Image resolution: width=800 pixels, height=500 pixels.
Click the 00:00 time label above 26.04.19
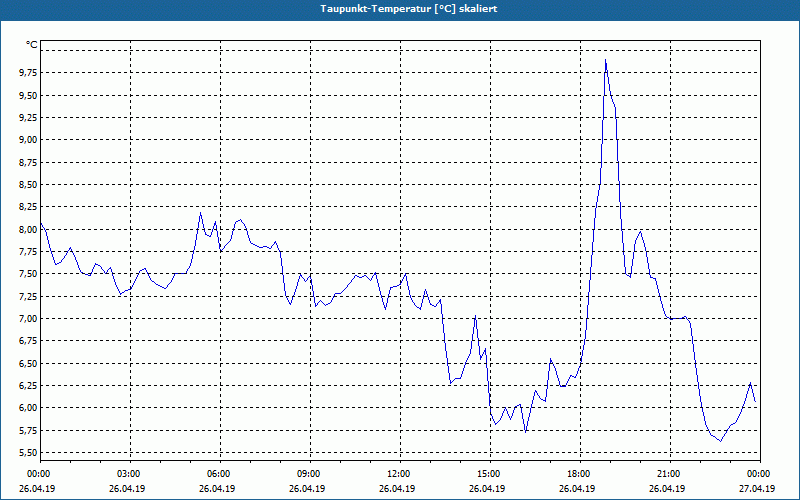coord(37,474)
